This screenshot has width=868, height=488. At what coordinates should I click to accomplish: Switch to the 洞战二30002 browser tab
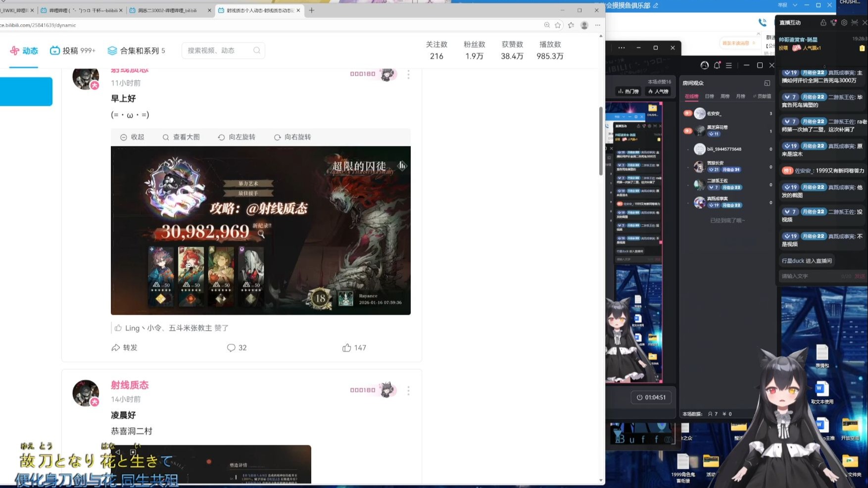pyautogui.click(x=170, y=10)
